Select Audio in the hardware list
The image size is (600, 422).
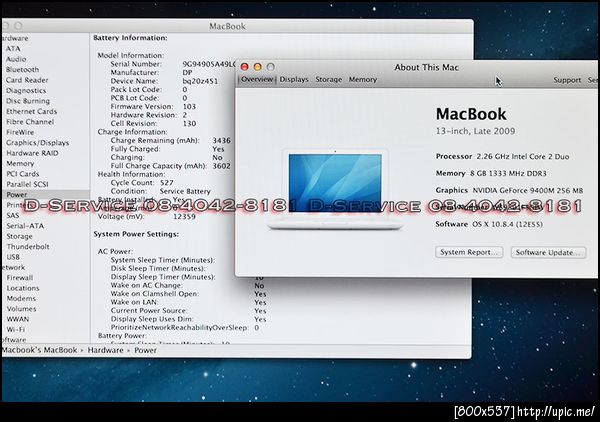[16, 59]
